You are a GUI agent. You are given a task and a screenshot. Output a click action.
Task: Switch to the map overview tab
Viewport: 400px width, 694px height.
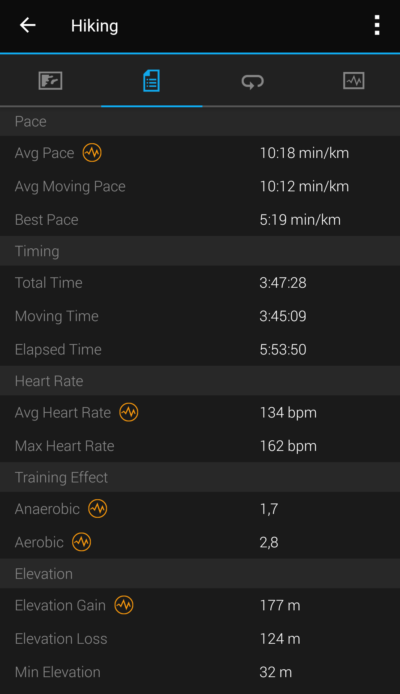point(50,81)
